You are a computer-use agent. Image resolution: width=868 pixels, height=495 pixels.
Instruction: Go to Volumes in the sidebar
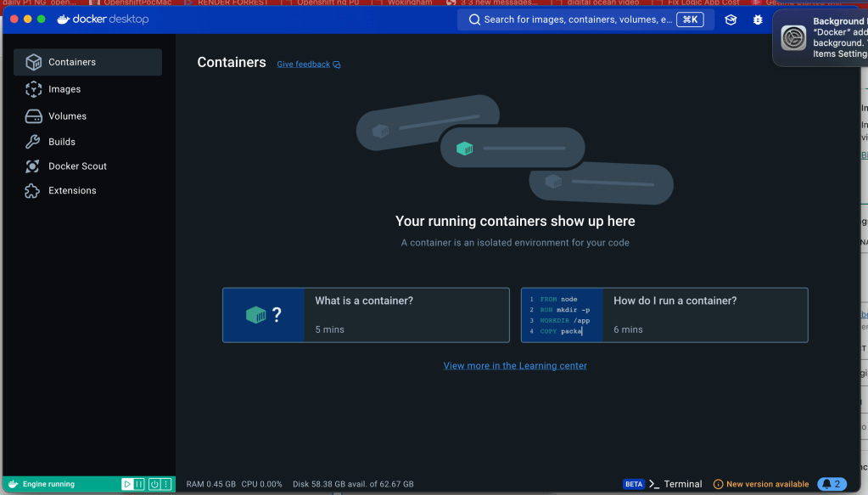pos(87,116)
